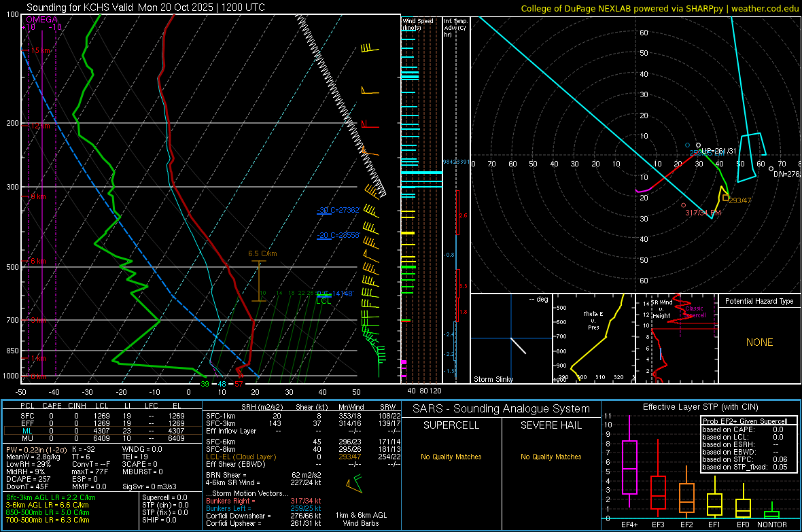Viewport: 802px width, 532px height.
Task: Click the SFC-1km row in SRH table
Action: click(303, 416)
